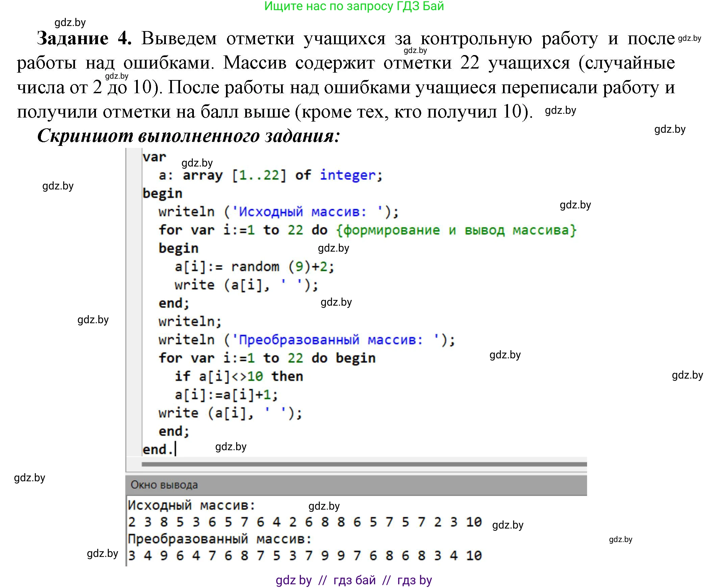Click the 'Скриншот выполненного задания:' heading
The image size is (709, 588).
[188, 135]
